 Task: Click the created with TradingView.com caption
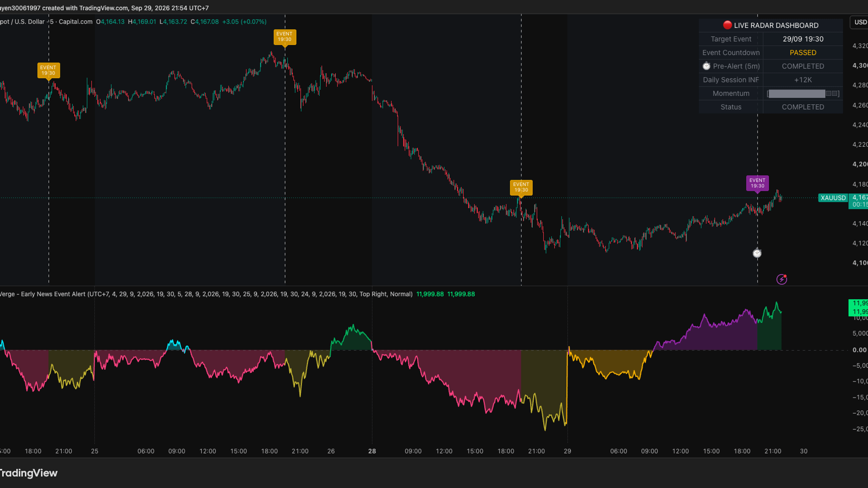104,8
